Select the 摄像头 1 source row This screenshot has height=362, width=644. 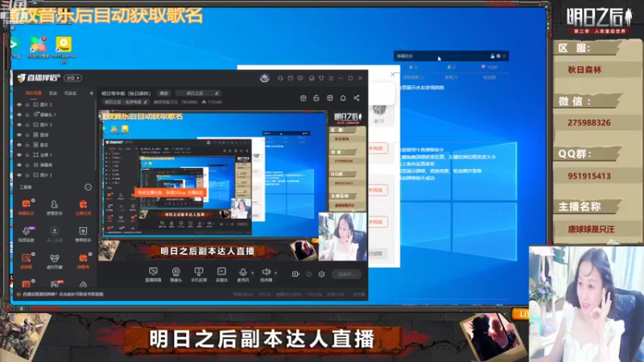pyautogui.click(x=55, y=114)
